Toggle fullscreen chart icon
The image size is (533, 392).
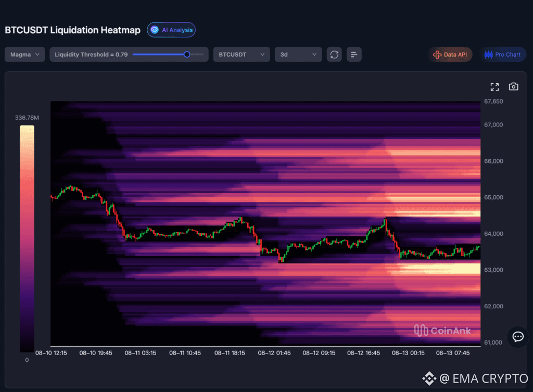[494, 87]
